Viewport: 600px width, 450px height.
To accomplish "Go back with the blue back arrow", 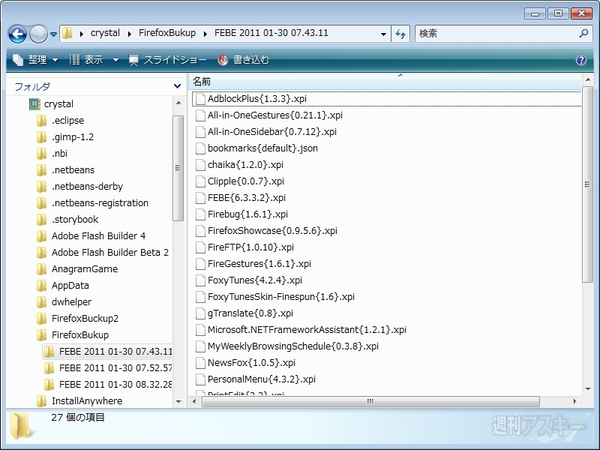I will coord(18,34).
